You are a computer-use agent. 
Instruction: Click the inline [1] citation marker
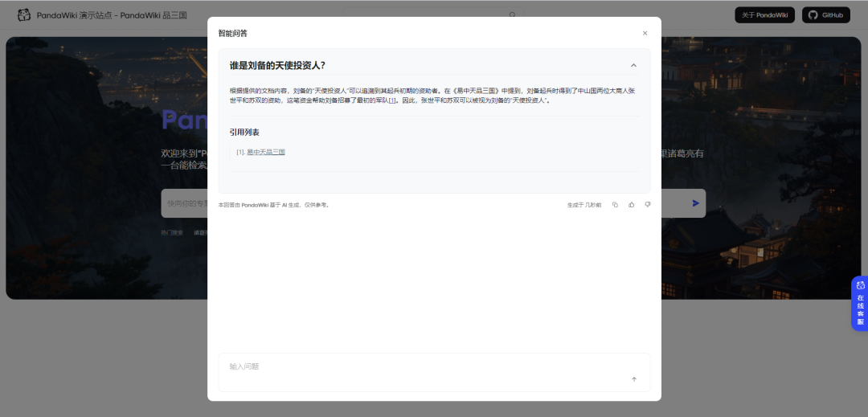click(x=392, y=100)
